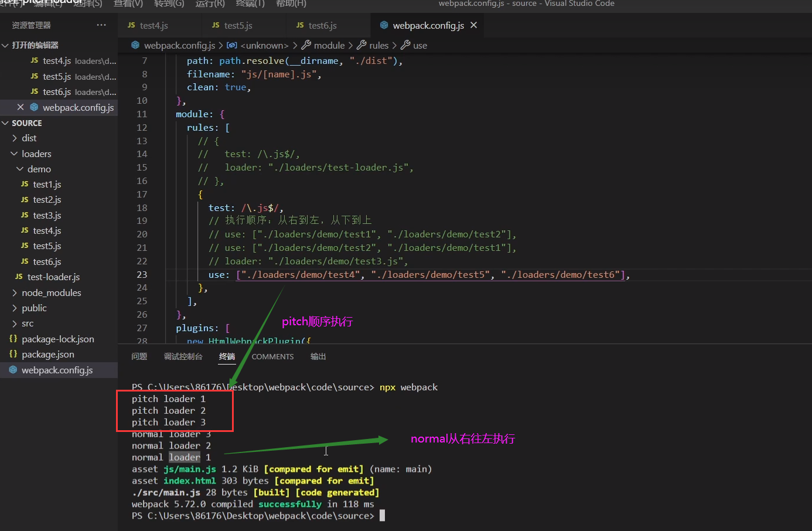Click line number 17 in gutter
Viewport: 812px width, 531px height.
click(x=142, y=194)
